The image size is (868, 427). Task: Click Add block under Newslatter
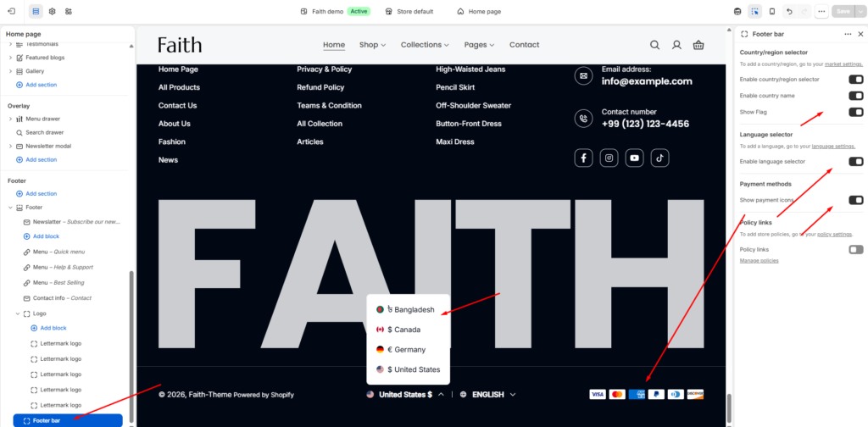click(x=42, y=236)
